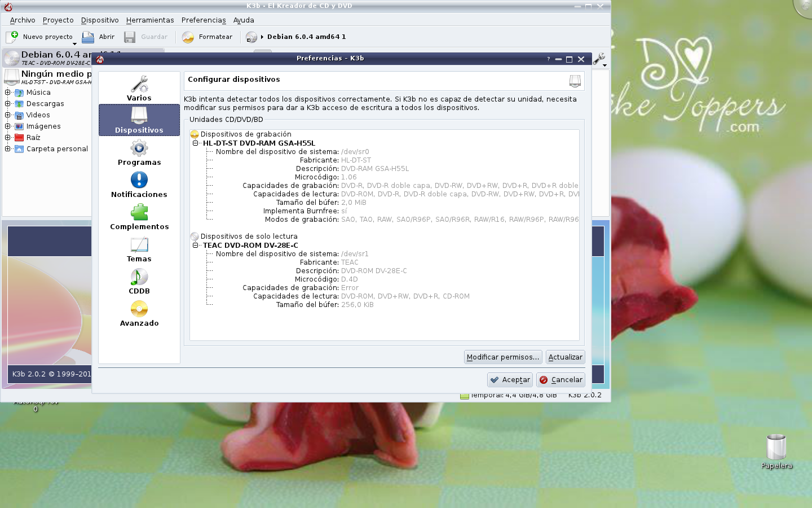Click the Raíz folder icon

pyautogui.click(x=19, y=138)
